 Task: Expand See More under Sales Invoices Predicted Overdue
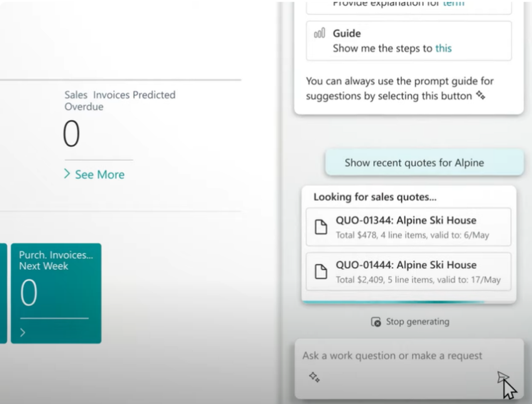100,175
